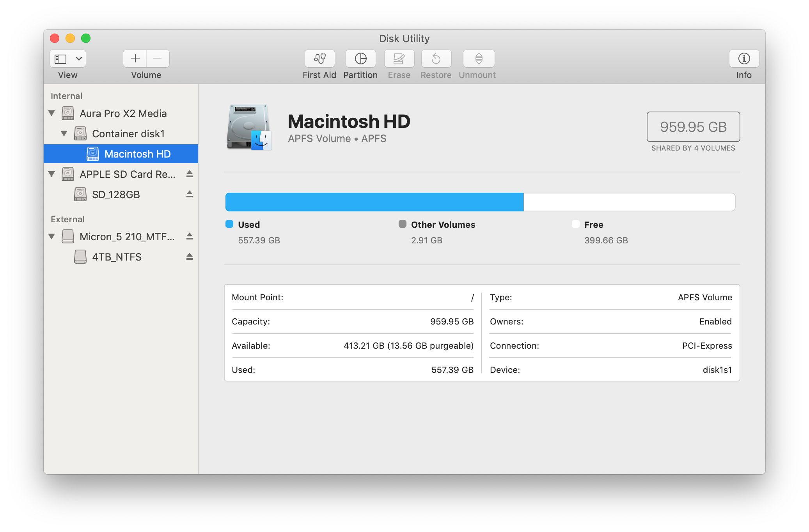This screenshot has height=532, width=809.
Task: Eject the SD_128GB volume
Action: [190, 194]
